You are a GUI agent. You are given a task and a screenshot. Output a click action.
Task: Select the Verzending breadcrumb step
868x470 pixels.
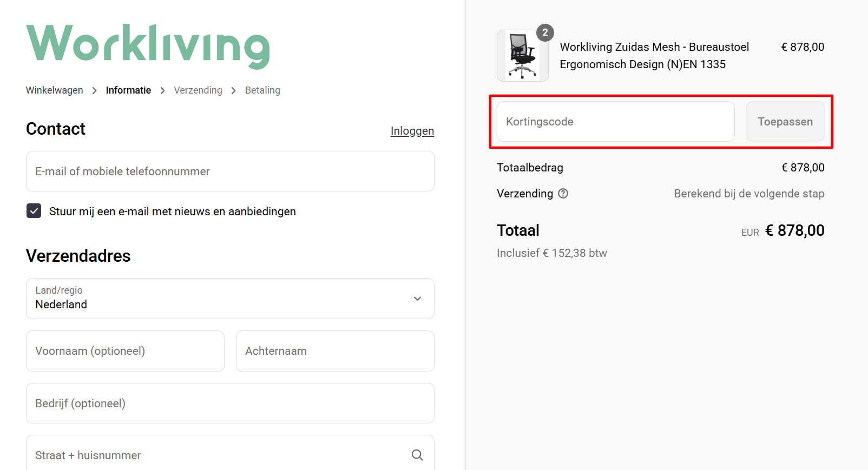click(198, 90)
